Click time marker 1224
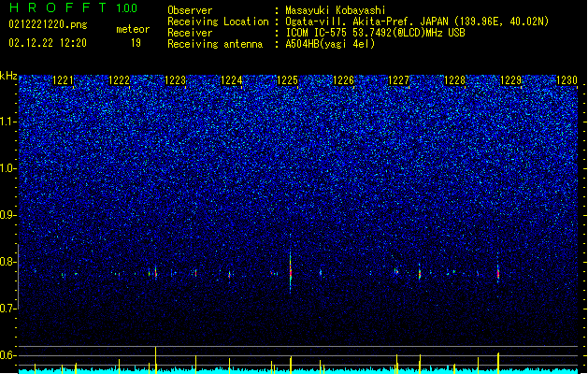Viewport: 588px width, 374px height. point(232,80)
